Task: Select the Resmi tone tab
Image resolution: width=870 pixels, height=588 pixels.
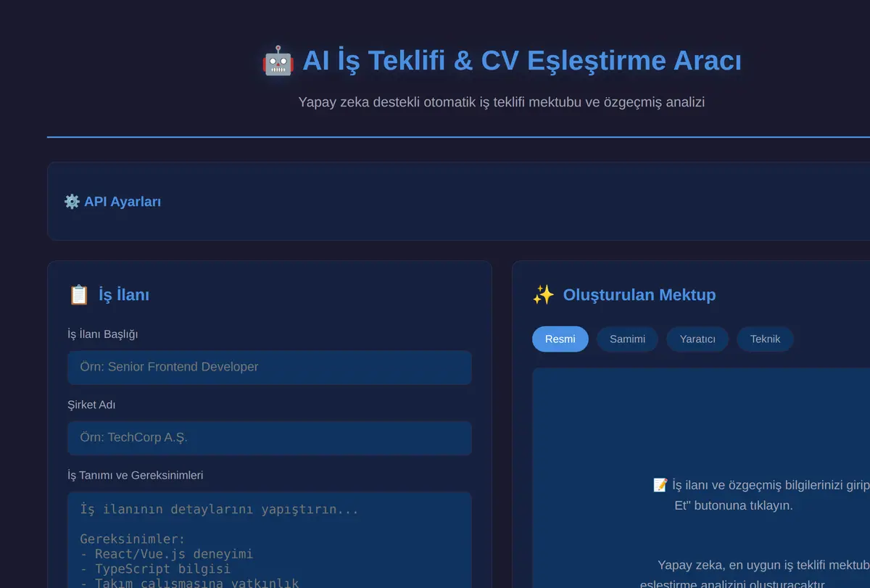Action: 560,339
